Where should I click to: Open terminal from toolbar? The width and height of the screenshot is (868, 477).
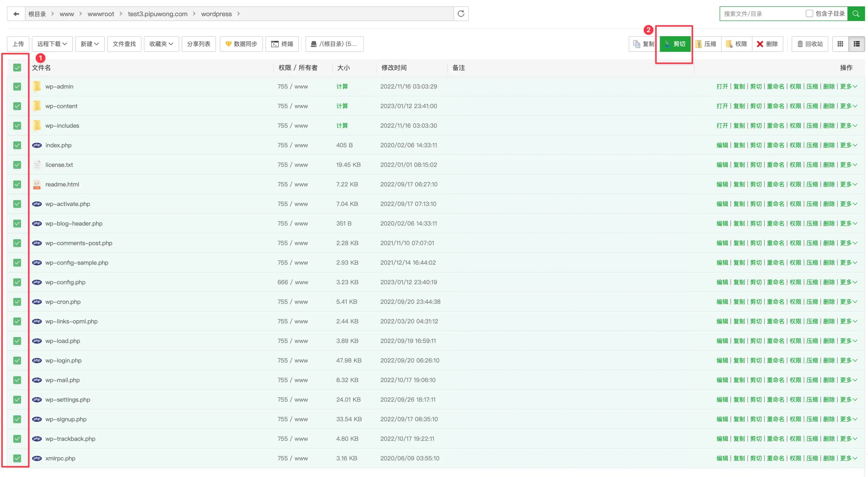pyautogui.click(x=282, y=44)
